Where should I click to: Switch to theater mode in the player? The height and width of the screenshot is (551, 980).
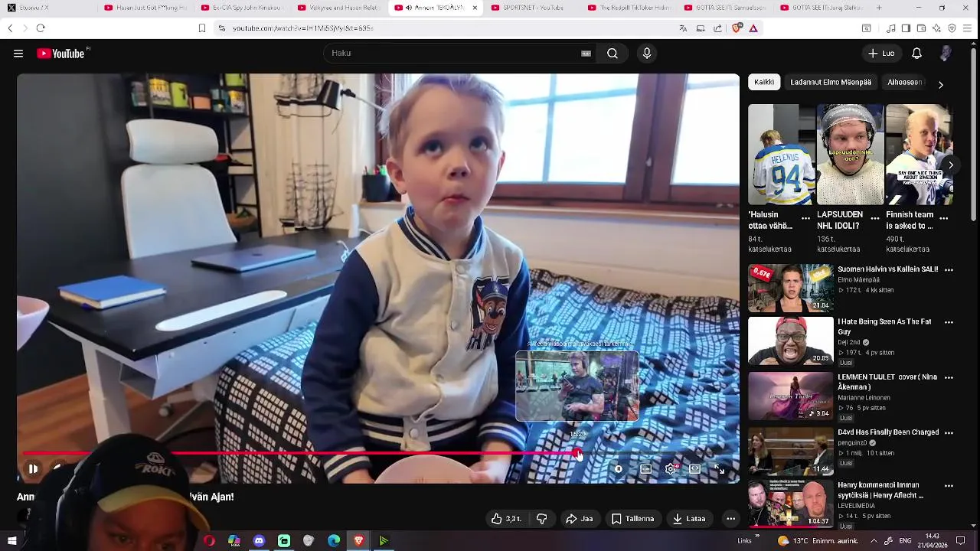click(695, 469)
